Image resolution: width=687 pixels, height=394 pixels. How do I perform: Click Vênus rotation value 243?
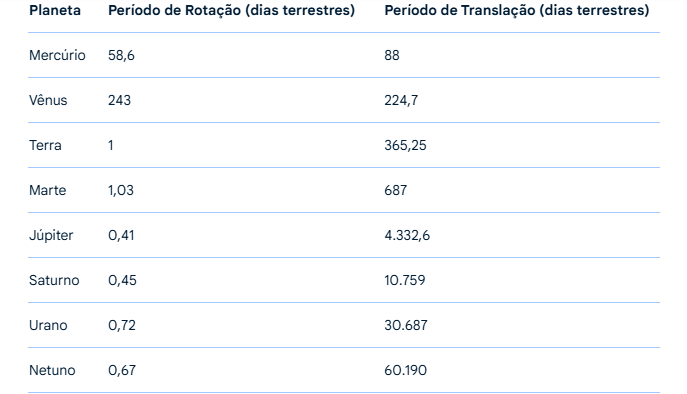point(119,100)
